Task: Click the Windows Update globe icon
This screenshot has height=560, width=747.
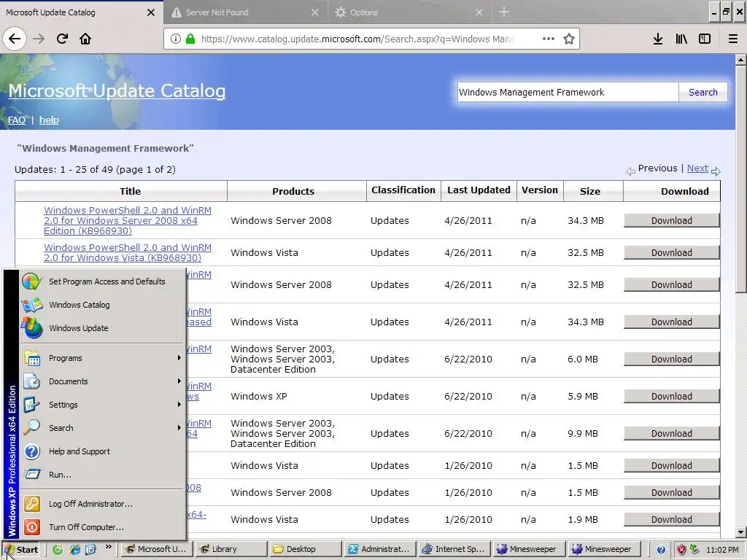Action: pyautogui.click(x=31, y=328)
